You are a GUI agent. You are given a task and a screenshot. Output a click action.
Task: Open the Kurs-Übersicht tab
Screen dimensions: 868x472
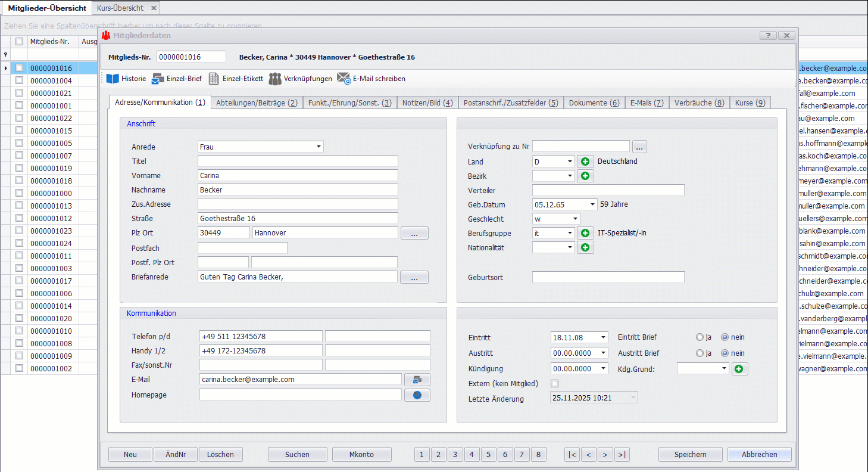point(120,8)
